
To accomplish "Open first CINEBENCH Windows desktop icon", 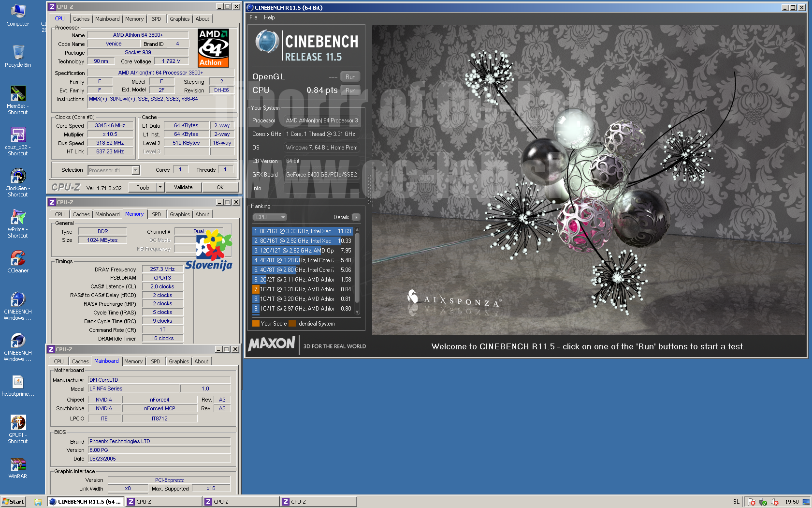I will coord(18,306).
